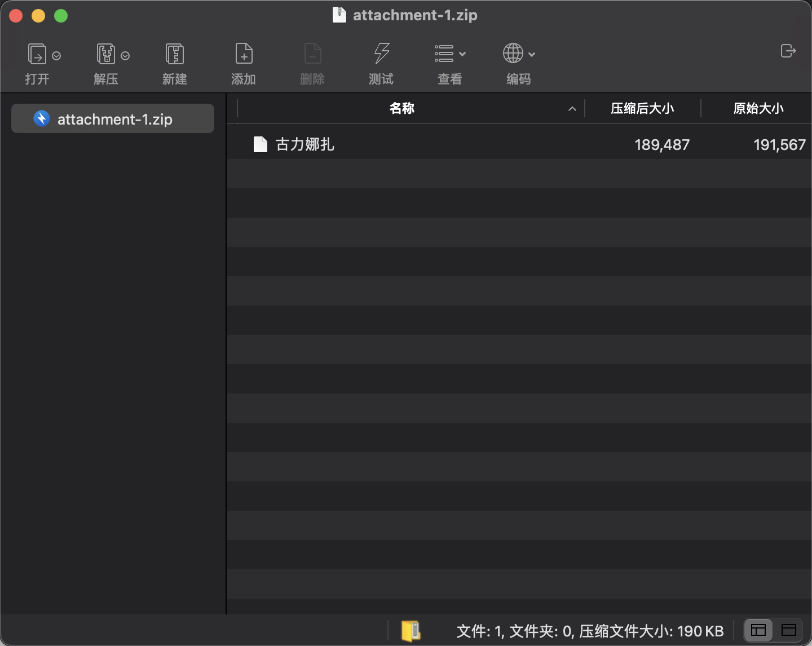
Task: Switch to the sidebar split layout view
Action: tap(758, 630)
